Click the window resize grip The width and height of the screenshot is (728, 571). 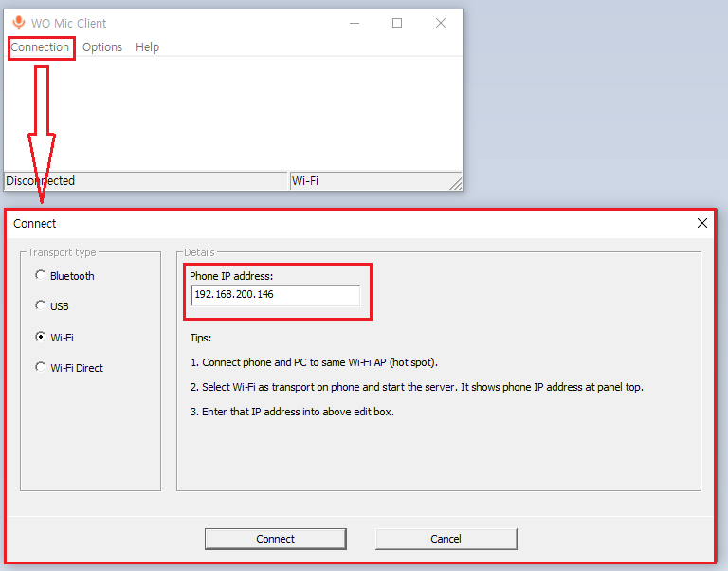pyautogui.click(x=456, y=184)
